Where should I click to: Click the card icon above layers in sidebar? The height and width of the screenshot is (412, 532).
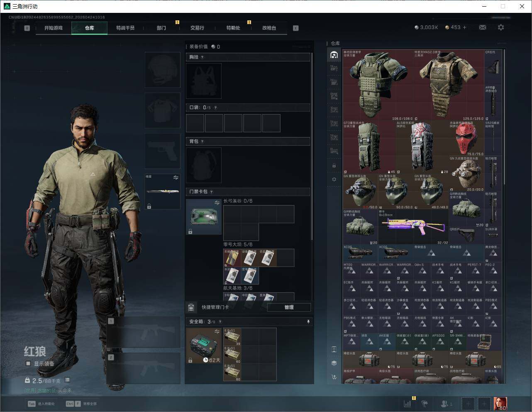click(x=334, y=349)
